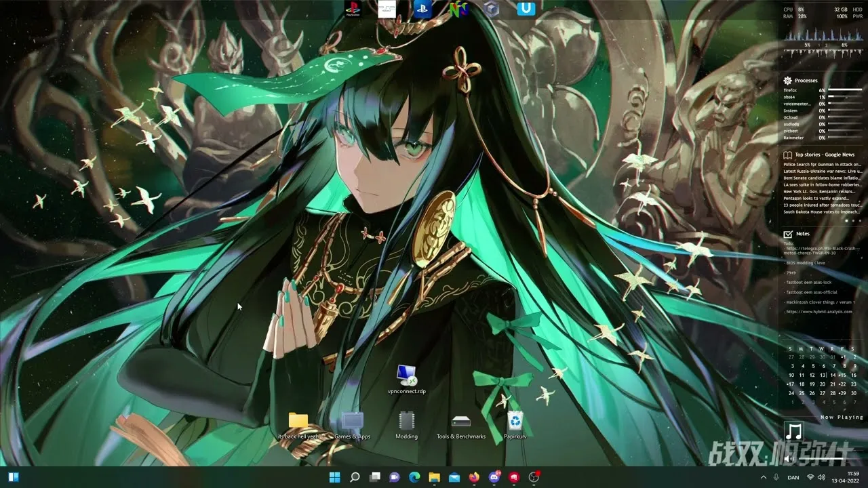Open '23 people injured after tornadoes' story
The image size is (868, 488).
tap(823, 205)
